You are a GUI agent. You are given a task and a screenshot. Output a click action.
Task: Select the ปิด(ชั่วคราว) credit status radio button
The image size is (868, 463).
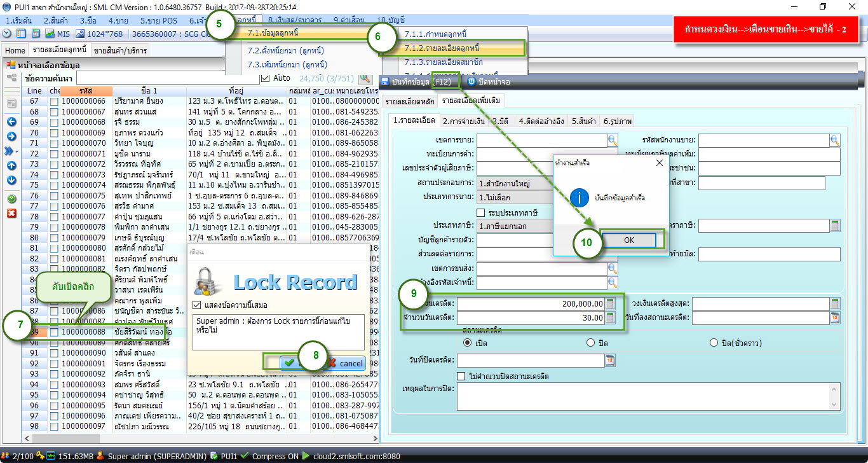[x=714, y=343]
